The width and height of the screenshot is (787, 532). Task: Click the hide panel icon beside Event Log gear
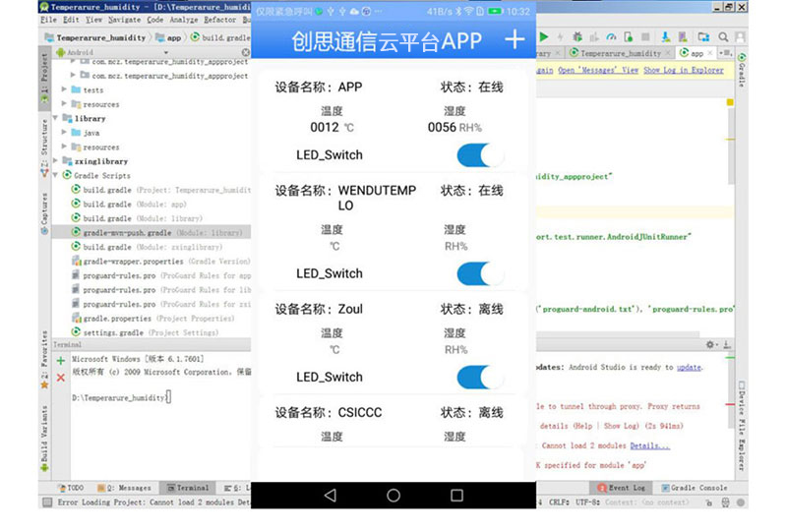(727, 344)
